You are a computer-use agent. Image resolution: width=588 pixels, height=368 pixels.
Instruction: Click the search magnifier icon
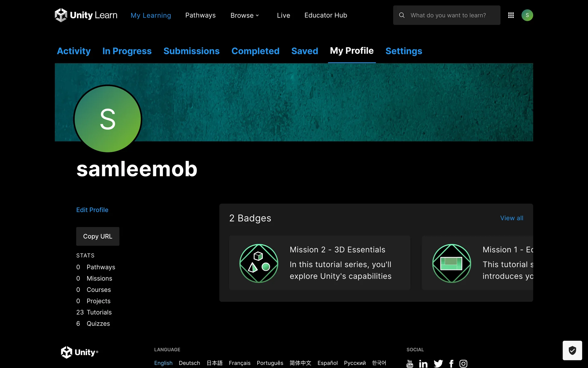(x=402, y=15)
